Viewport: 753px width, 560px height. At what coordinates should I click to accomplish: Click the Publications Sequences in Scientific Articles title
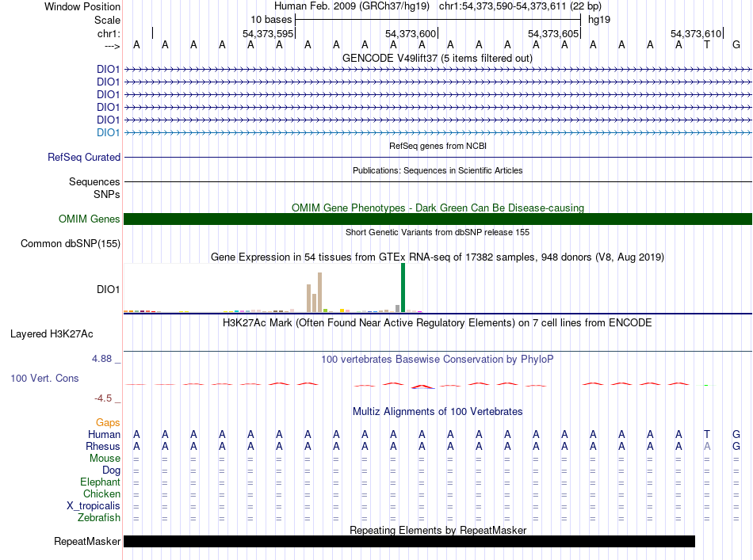pyautogui.click(x=437, y=170)
